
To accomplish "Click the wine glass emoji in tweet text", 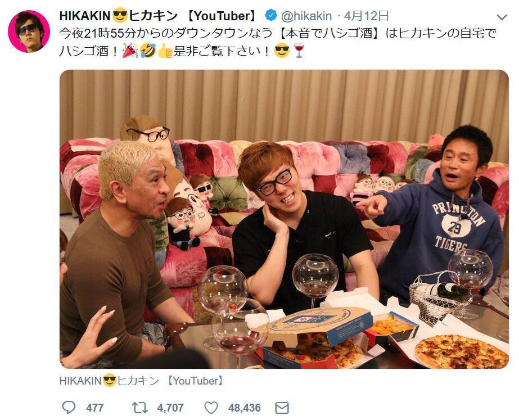I will point(299,51).
